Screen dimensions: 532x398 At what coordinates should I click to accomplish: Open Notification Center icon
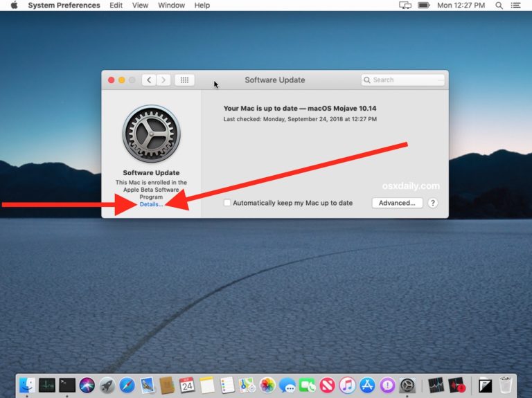click(x=515, y=6)
